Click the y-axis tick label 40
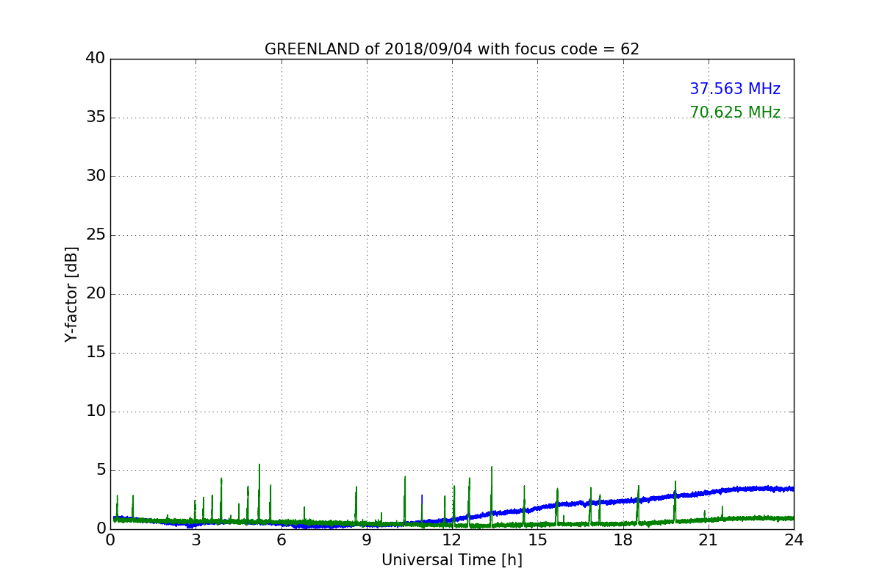The width and height of the screenshot is (882, 588). (x=96, y=59)
